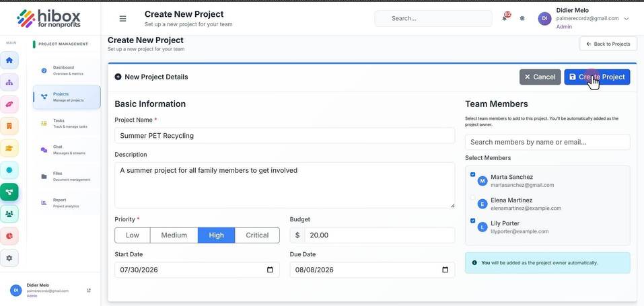Open the teal circle icon in sidebar
The width and height of the screenshot is (644, 306).
click(x=9, y=170)
